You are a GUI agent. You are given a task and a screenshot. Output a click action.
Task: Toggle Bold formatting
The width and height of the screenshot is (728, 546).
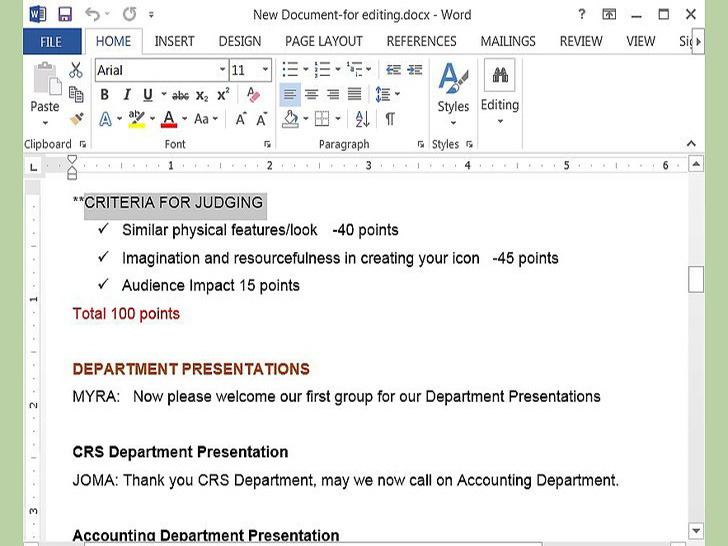click(x=105, y=95)
